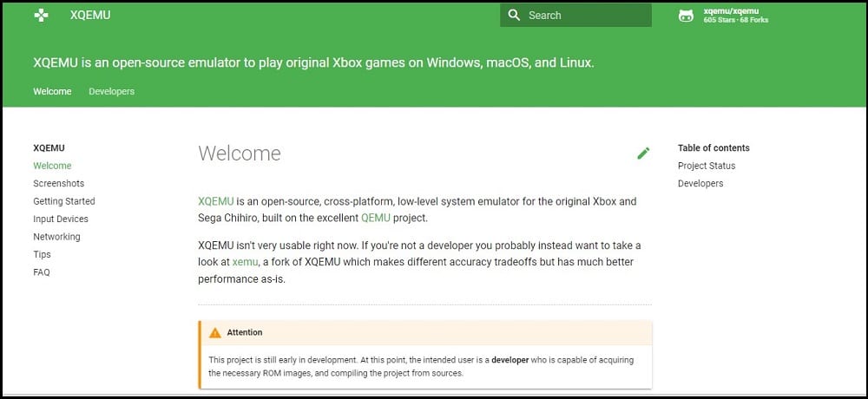Open the GitHub cat repository icon
This screenshot has width=868, height=399.
pyautogui.click(x=686, y=16)
